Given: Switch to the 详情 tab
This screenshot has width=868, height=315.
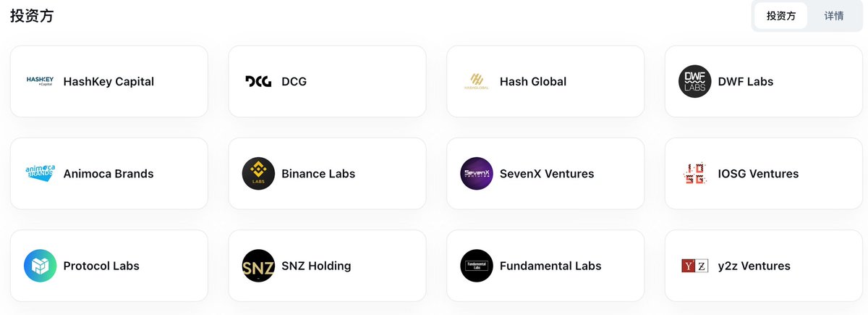Looking at the screenshot, I should coord(834,16).
